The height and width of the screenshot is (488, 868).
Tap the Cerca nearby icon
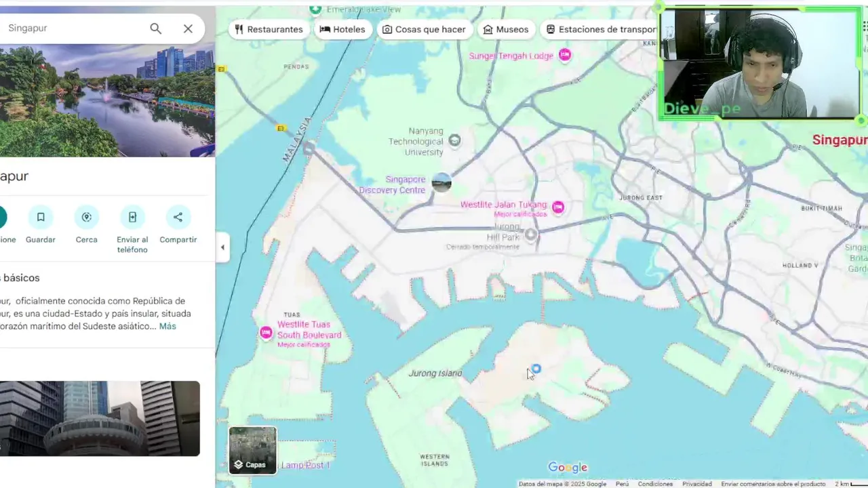tap(86, 217)
